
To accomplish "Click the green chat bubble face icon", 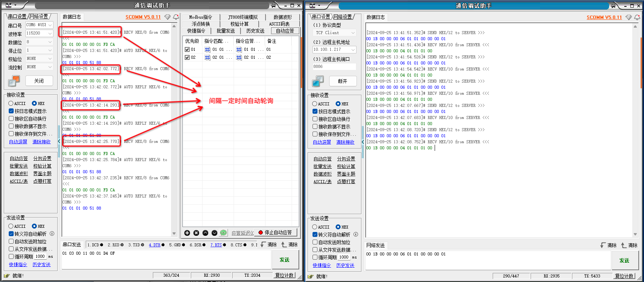I will coord(223,233).
